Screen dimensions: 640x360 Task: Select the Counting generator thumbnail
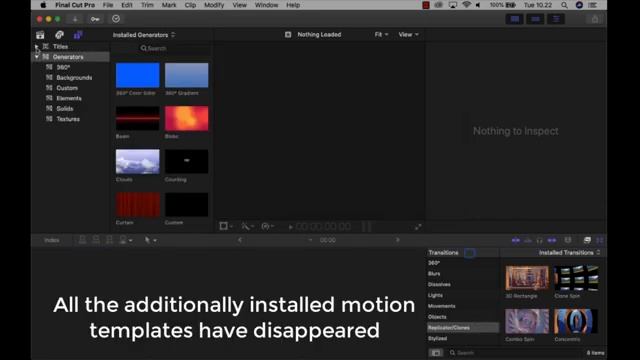(187, 162)
